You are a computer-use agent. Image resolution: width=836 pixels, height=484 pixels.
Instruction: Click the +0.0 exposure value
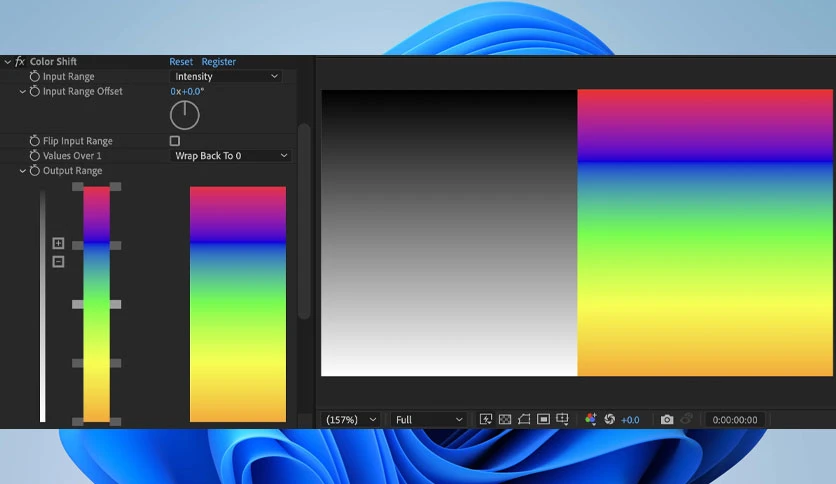(x=630, y=420)
